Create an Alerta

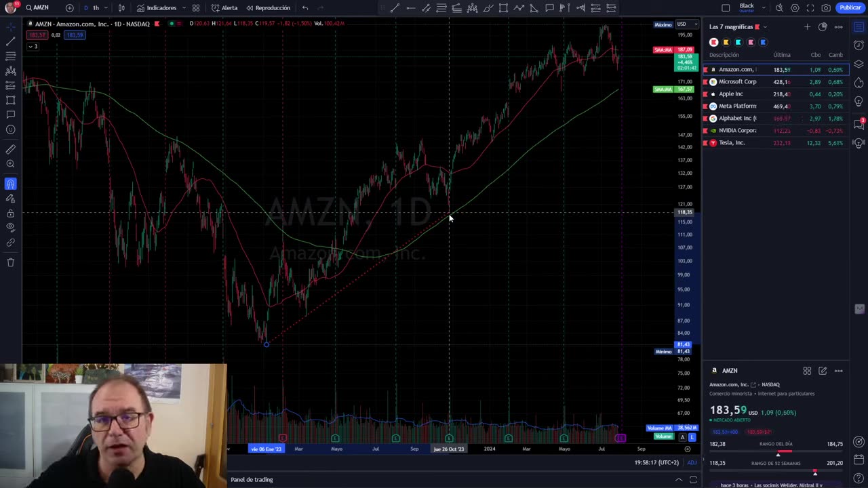[x=224, y=7]
